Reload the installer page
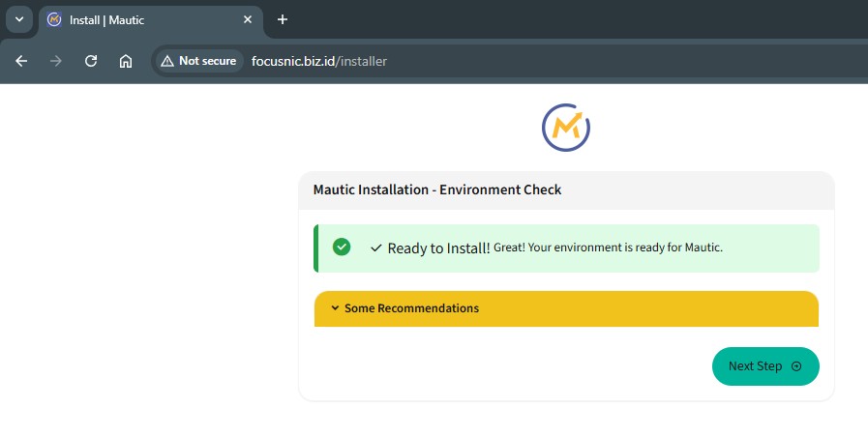This screenshot has width=868, height=437. click(91, 61)
